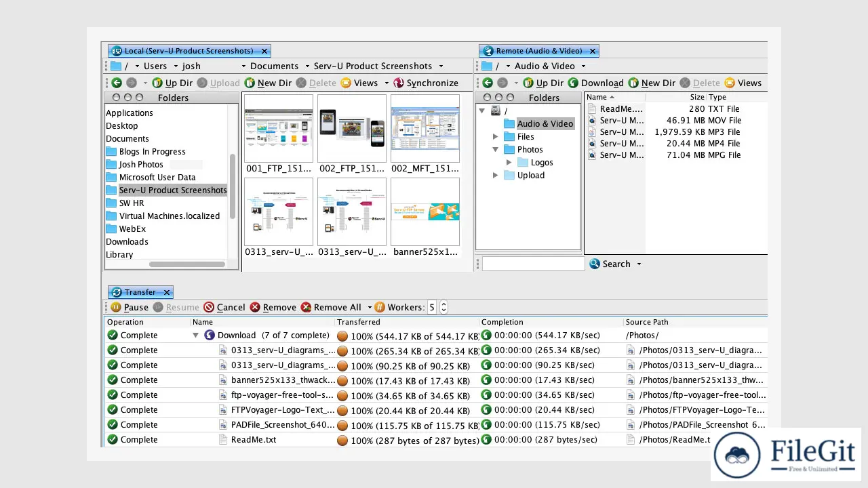This screenshot has height=488, width=868.
Task: Adjust the Workers count stepper
Action: click(443, 307)
